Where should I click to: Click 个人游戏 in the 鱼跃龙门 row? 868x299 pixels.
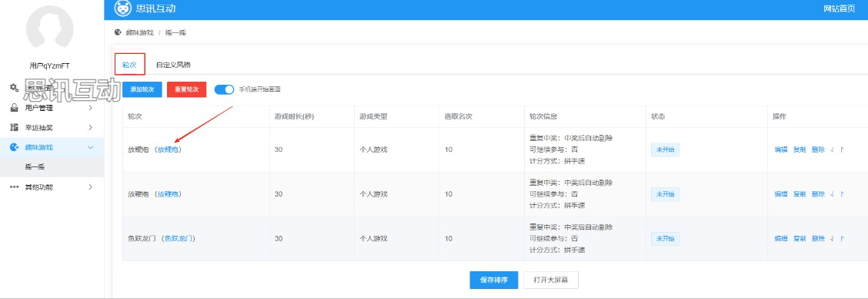click(373, 239)
